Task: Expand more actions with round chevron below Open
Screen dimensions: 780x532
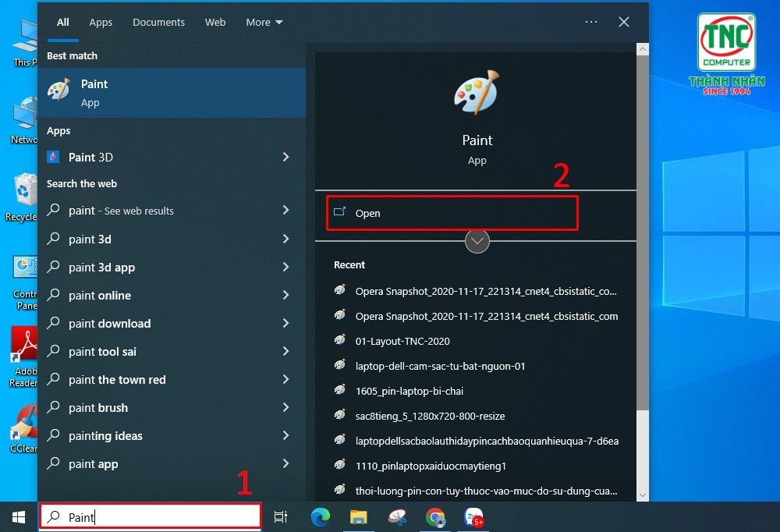Action: (x=477, y=241)
